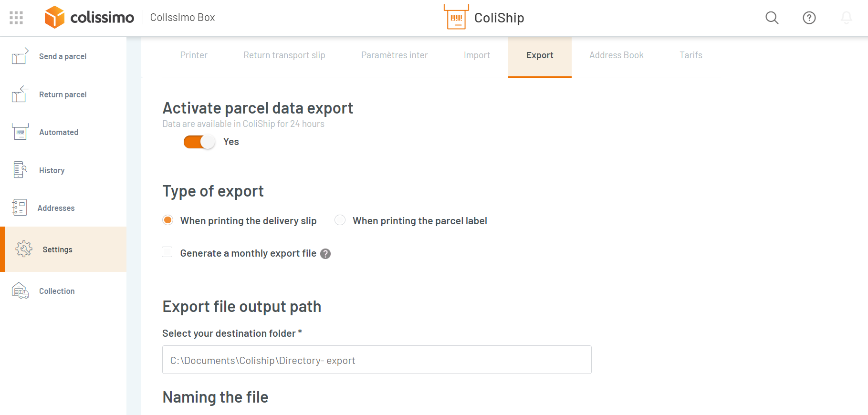Open the apps grid launcher icon
The image size is (868, 415).
(x=16, y=18)
